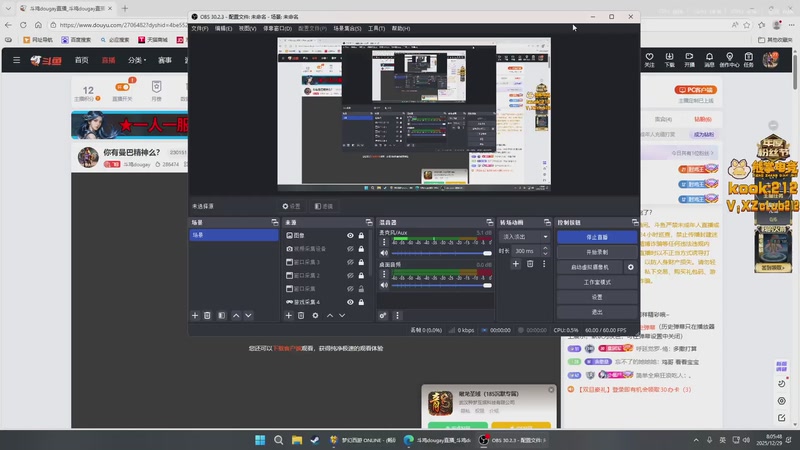This screenshot has height=450, width=800.
Task: Open the 工具(T) menu in OBS
Action: (376, 29)
